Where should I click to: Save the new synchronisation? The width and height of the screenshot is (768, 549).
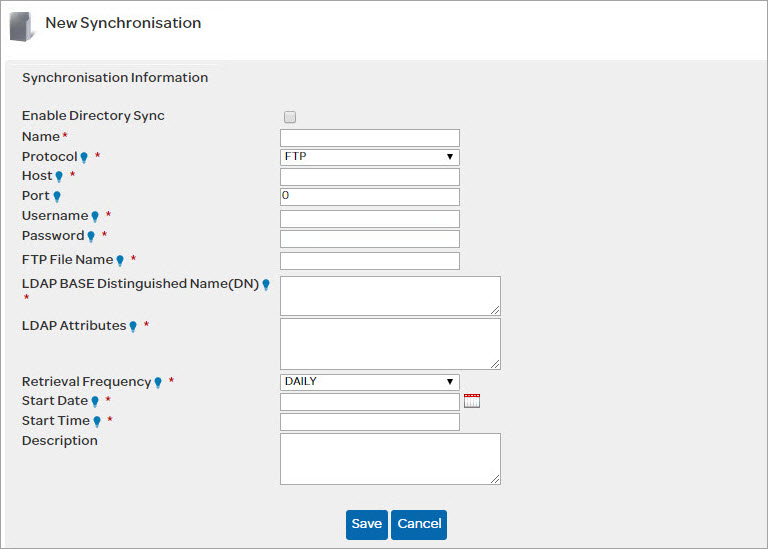point(366,525)
